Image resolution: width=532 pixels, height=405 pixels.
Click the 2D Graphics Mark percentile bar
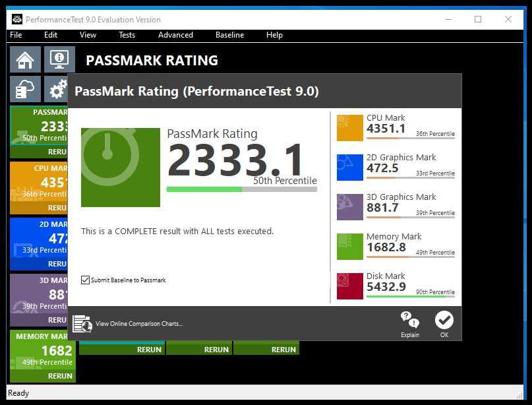(x=411, y=177)
